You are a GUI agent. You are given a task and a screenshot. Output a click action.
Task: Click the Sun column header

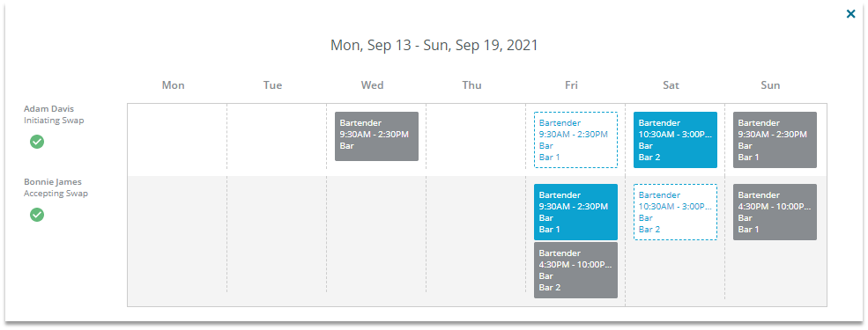770,85
